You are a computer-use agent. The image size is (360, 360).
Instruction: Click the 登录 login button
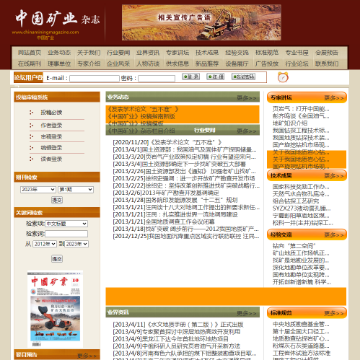191,77
